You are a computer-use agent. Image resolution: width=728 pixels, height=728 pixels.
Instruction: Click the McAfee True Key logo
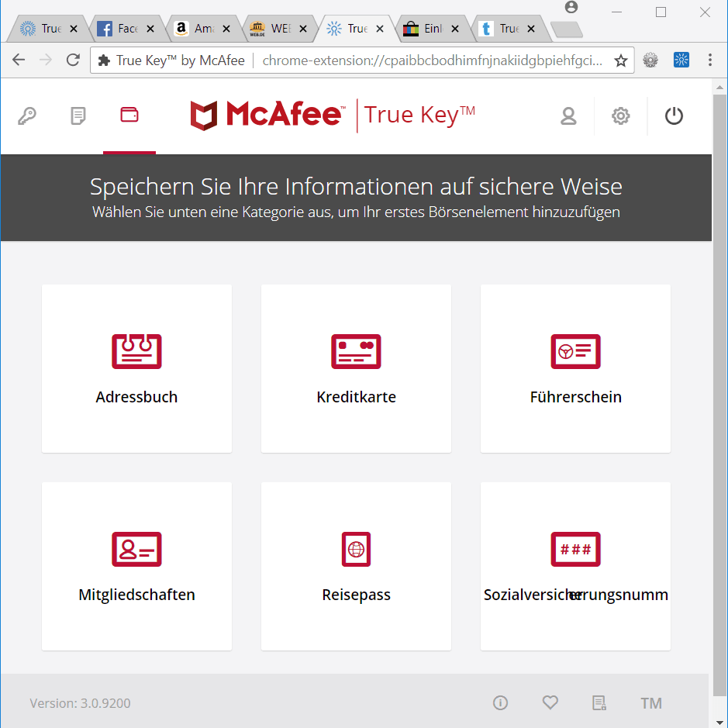click(333, 116)
